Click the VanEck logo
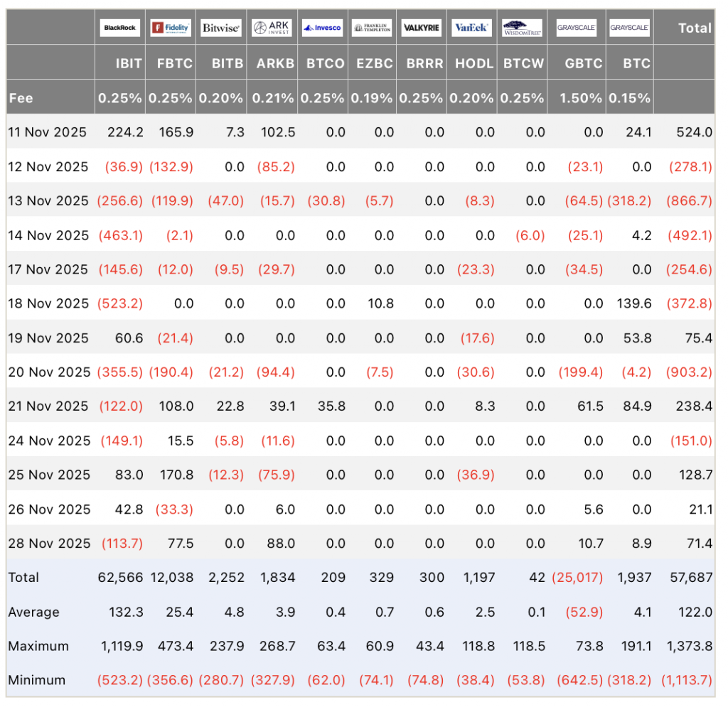The height and width of the screenshot is (707, 728). (471, 28)
